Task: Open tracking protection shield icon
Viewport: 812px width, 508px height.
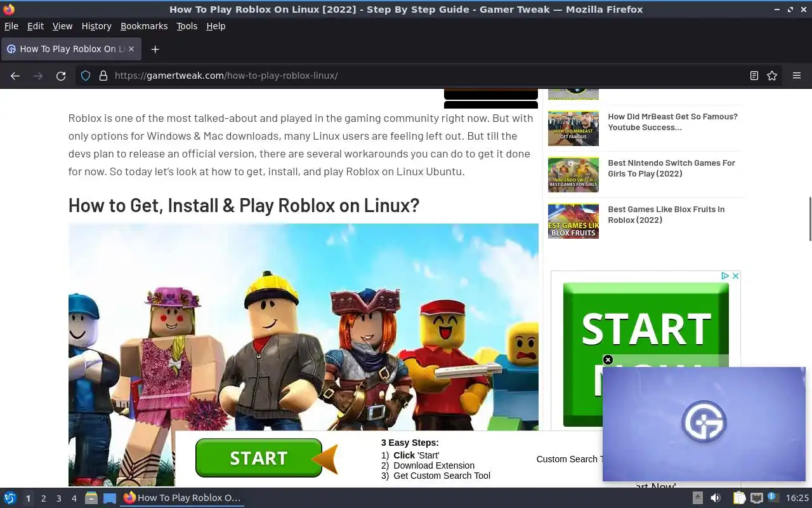Action: tap(86, 76)
